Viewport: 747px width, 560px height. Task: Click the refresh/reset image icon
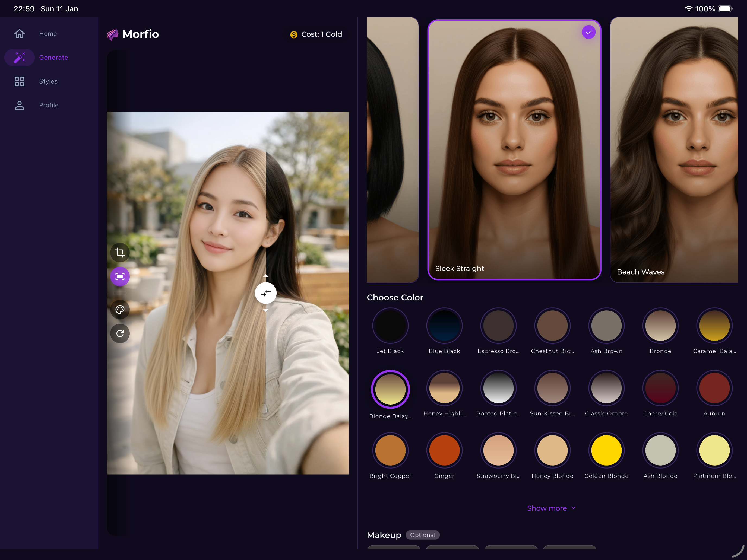(x=120, y=333)
